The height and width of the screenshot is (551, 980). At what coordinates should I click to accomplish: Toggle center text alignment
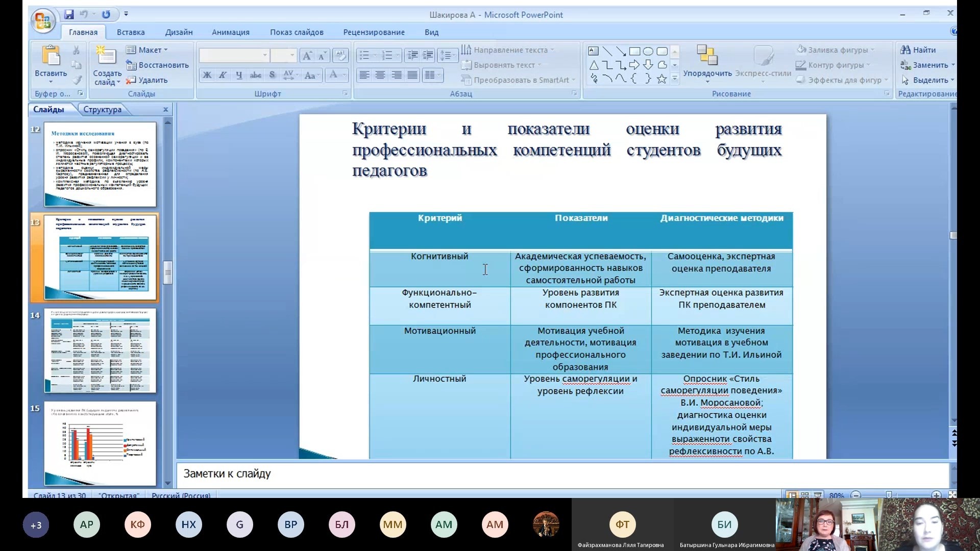coord(380,76)
